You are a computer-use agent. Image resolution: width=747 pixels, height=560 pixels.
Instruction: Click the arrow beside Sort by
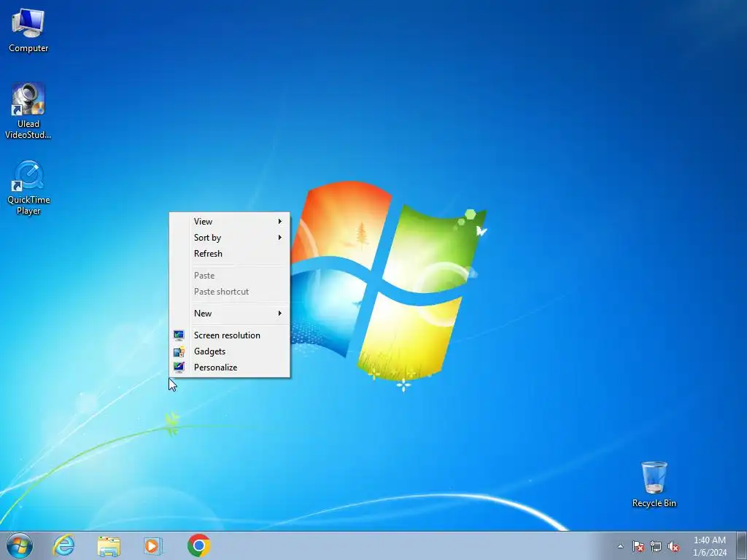tap(280, 238)
